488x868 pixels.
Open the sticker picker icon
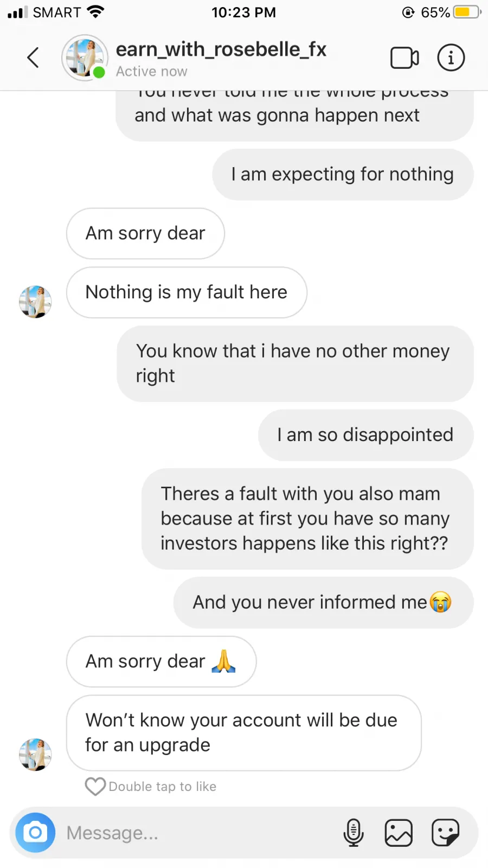click(445, 832)
